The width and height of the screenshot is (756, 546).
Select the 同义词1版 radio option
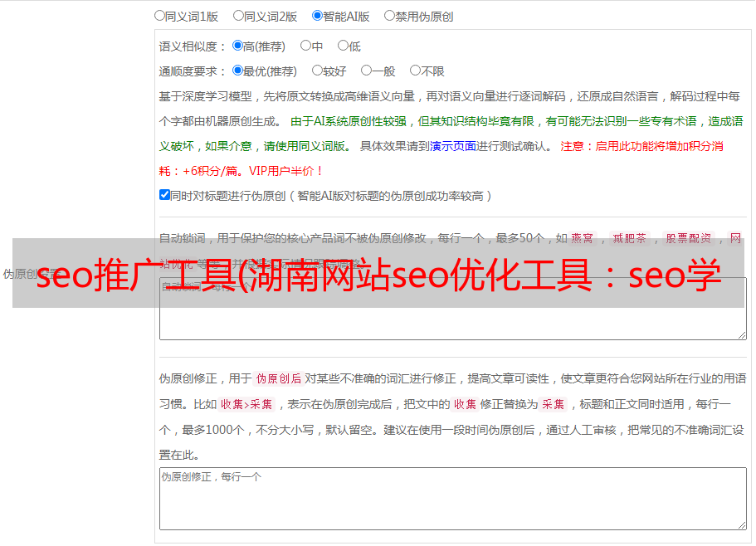159,16
